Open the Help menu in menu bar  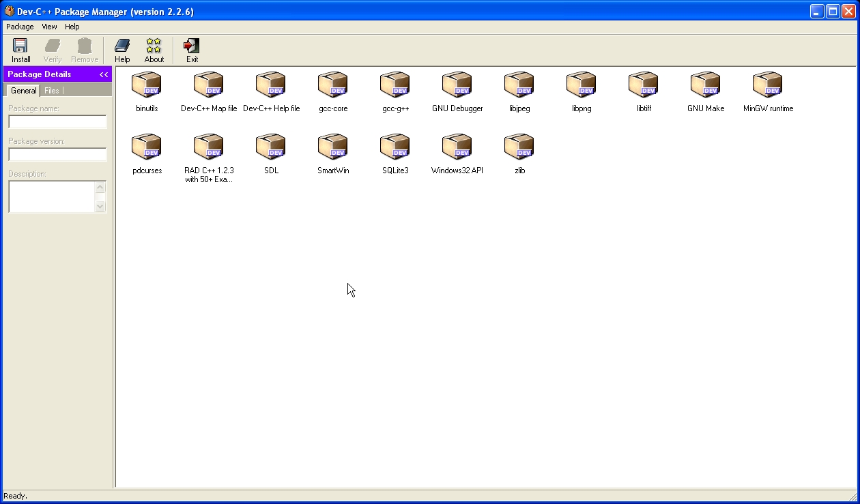[72, 27]
